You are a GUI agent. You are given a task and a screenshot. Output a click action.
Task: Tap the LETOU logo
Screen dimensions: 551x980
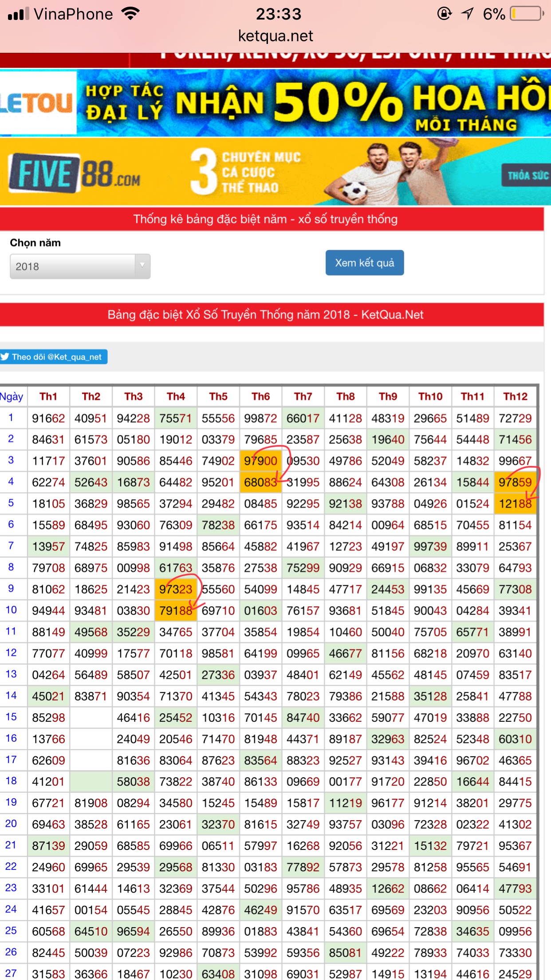pyautogui.click(x=37, y=103)
